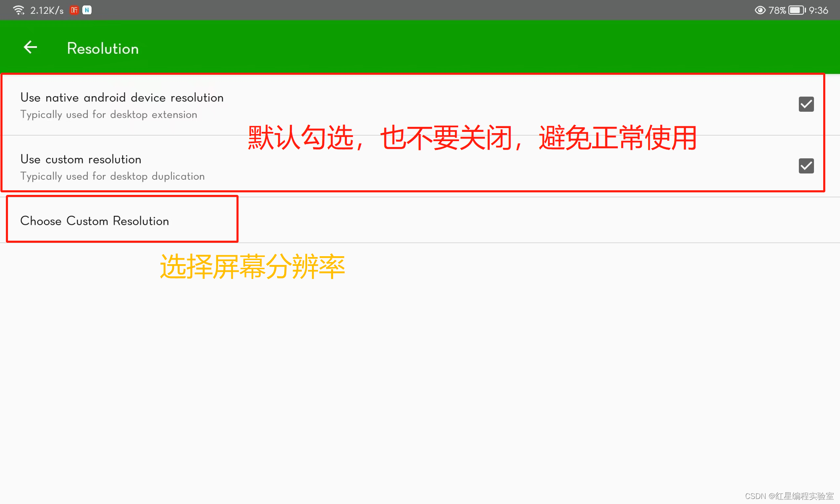Click the Wi-Fi signal status icon
This screenshot has width=840, height=504.
[18, 10]
